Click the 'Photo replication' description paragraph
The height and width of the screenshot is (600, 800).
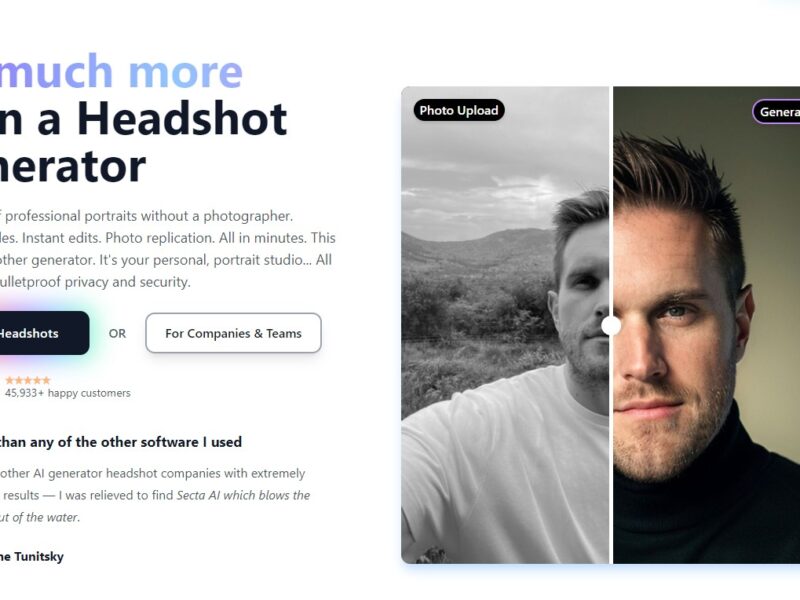(x=167, y=249)
